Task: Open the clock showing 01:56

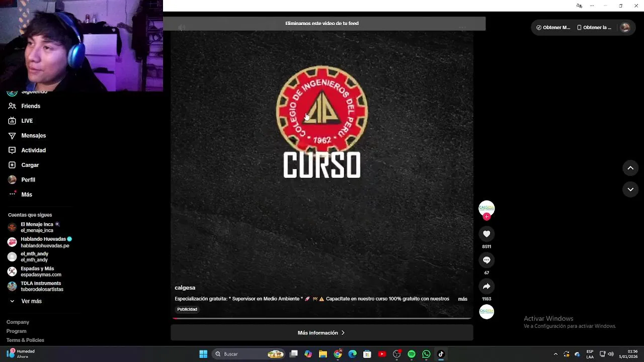Action: coord(629,354)
